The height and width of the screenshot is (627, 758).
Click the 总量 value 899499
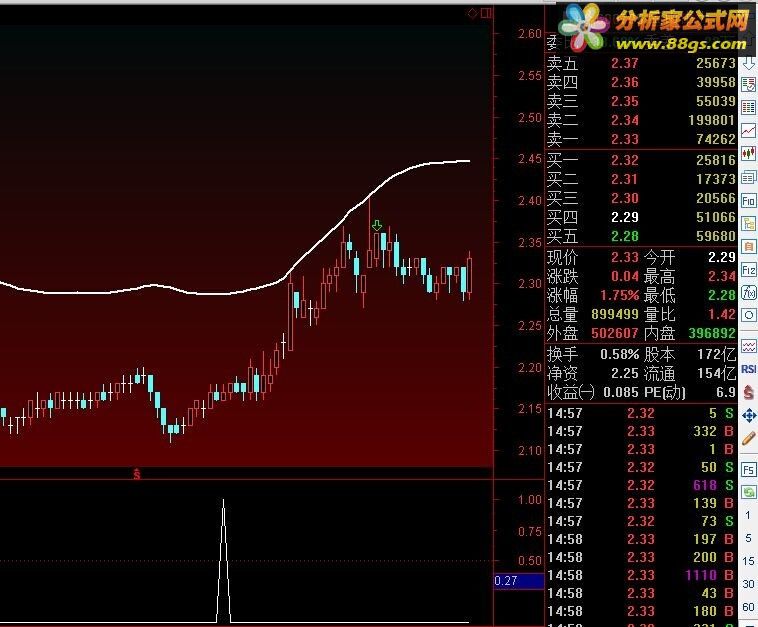(x=615, y=314)
